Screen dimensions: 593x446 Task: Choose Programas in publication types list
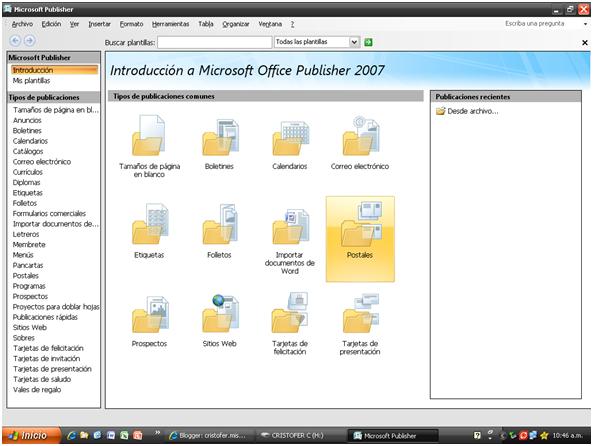(x=29, y=286)
